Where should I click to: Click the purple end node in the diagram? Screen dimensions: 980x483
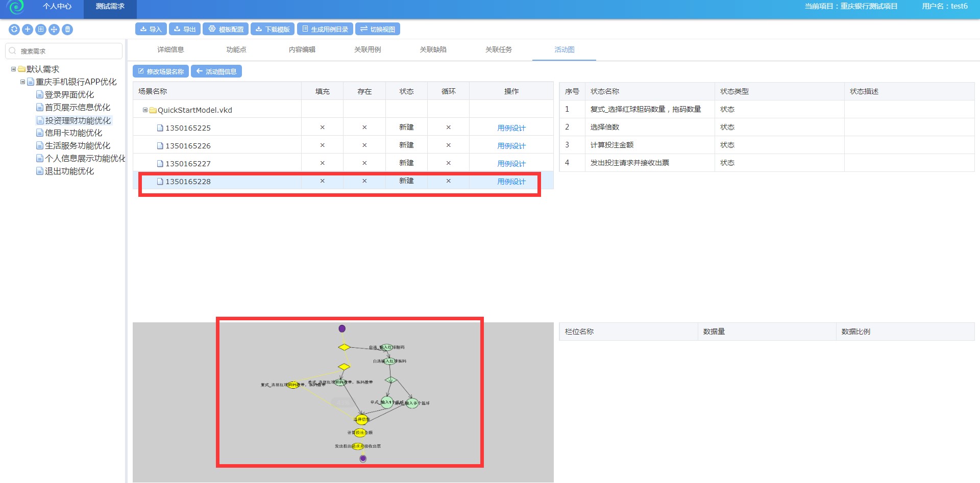(363, 459)
